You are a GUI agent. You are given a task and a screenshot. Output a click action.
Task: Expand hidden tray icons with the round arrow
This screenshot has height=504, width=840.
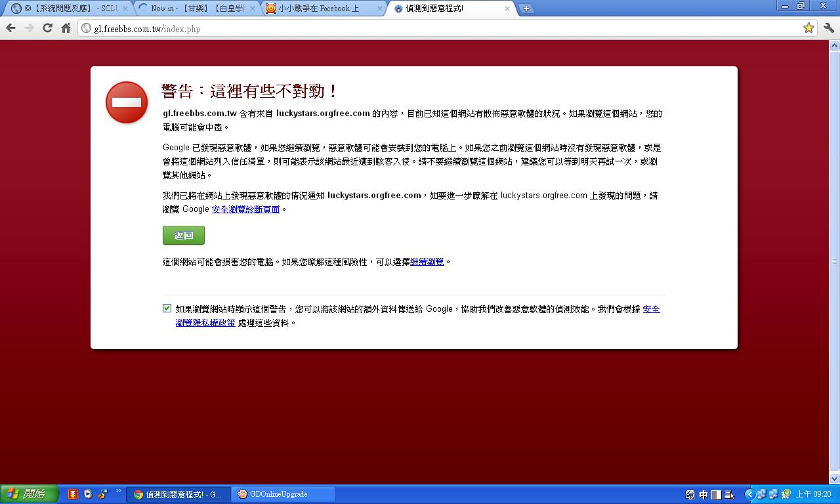click(749, 495)
